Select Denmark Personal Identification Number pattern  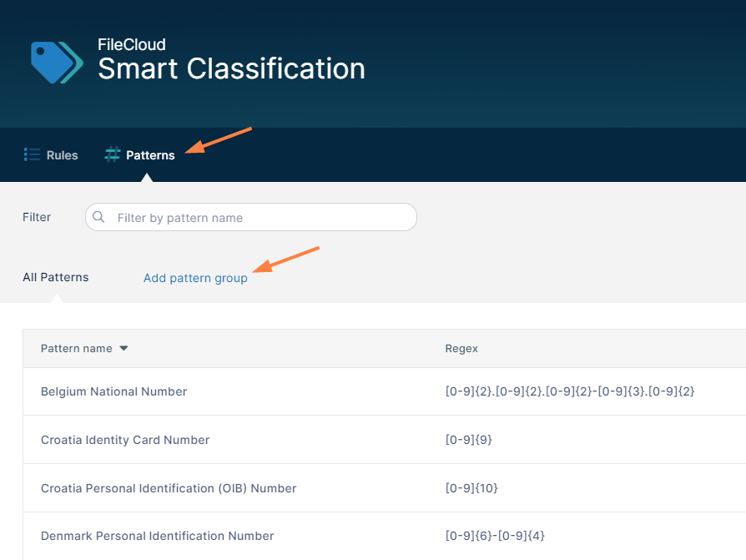[x=158, y=536]
